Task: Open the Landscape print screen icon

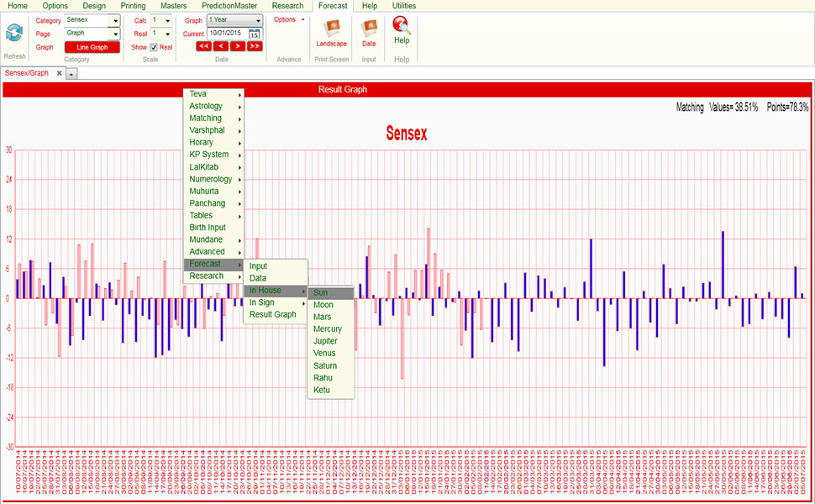Action: click(332, 28)
